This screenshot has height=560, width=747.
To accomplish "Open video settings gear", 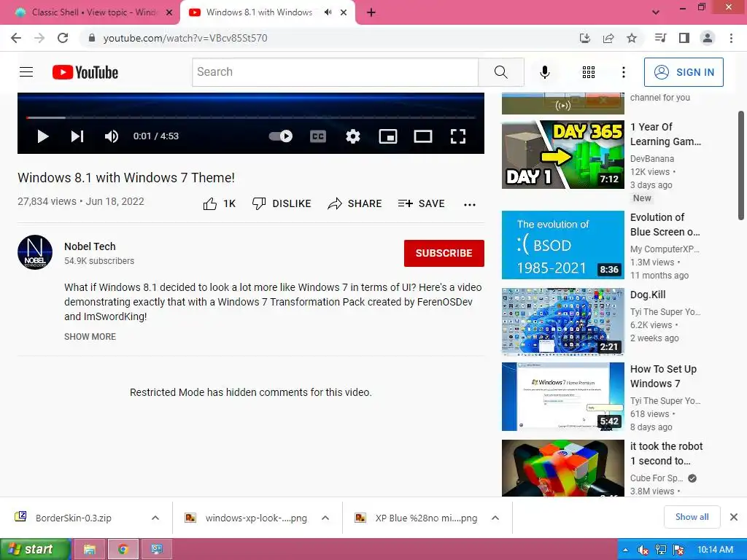I will point(353,136).
